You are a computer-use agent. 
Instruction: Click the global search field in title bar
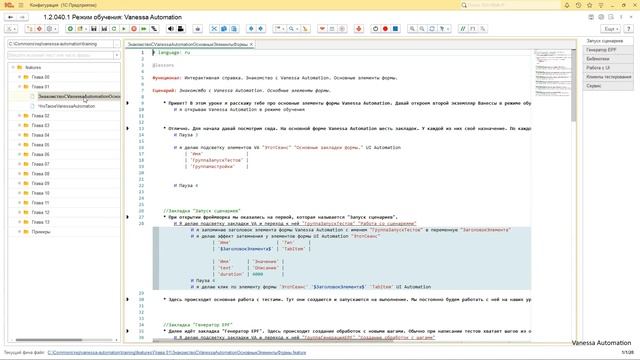coord(510,5)
